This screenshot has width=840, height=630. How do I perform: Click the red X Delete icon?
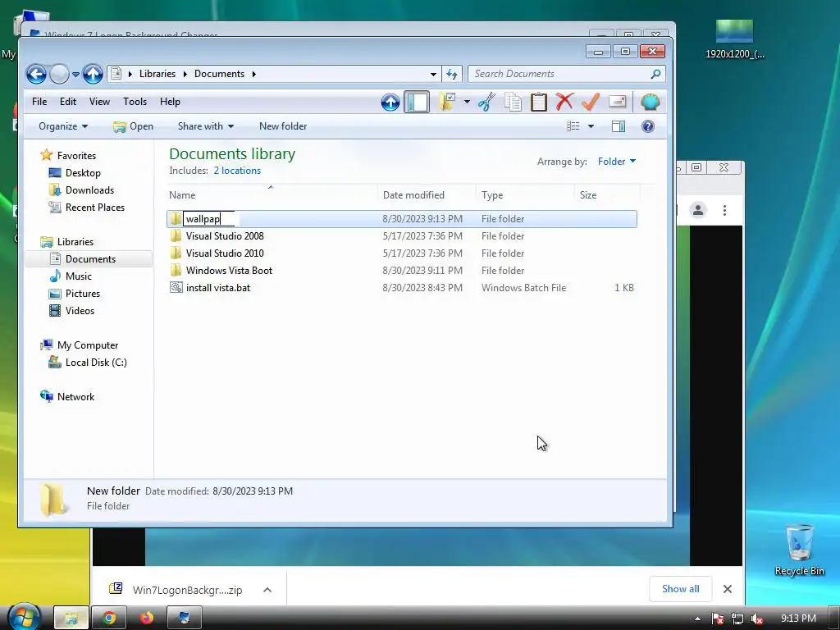pyautogui.click(x=564, y=102)
